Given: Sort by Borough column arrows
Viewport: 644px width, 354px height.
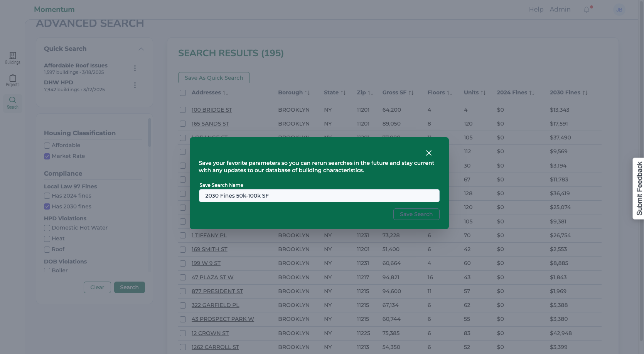Looking at the screenshot, I should pos(307,93).
